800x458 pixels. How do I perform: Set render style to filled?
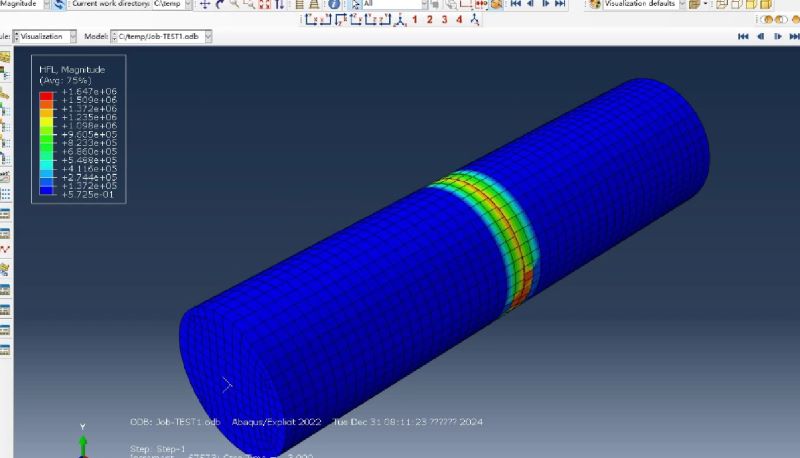tap(751, 4)
